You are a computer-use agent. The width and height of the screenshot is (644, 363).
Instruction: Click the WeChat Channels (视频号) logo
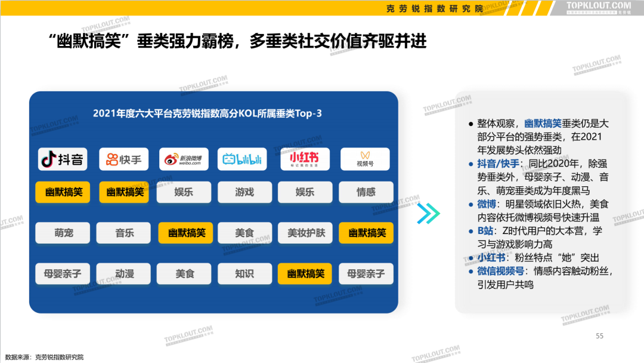365,159
